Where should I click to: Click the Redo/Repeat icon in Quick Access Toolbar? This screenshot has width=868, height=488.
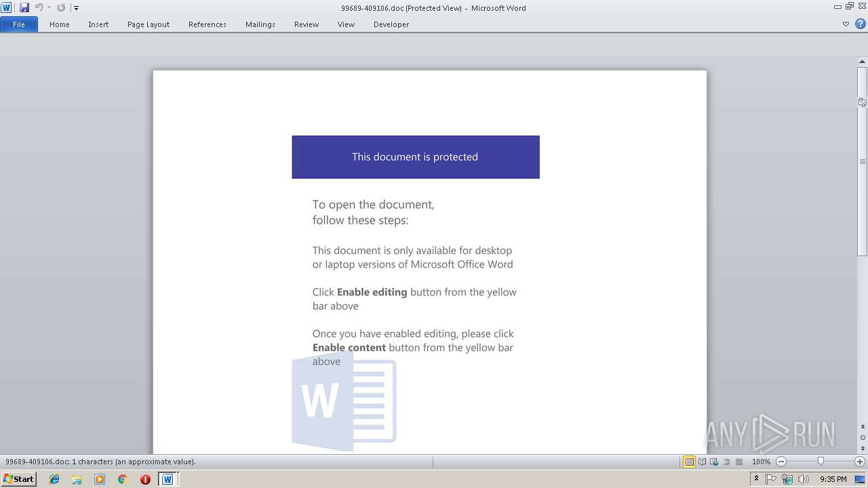pyautogui.click(x=61, y=7)
